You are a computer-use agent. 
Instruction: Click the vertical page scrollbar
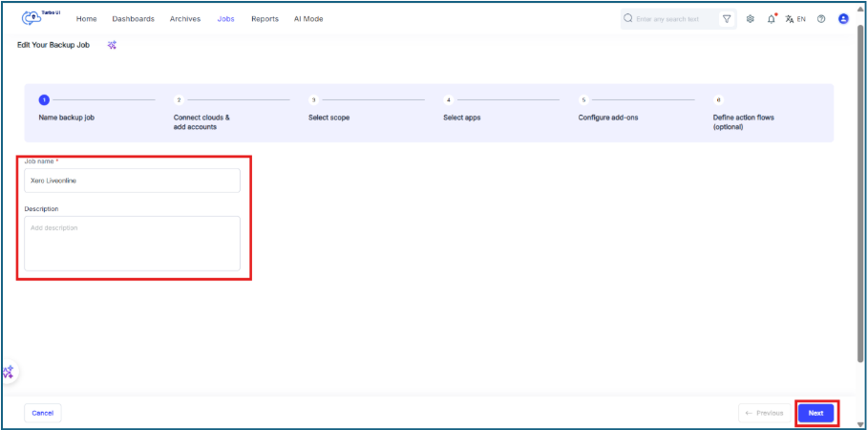(861, 194)
